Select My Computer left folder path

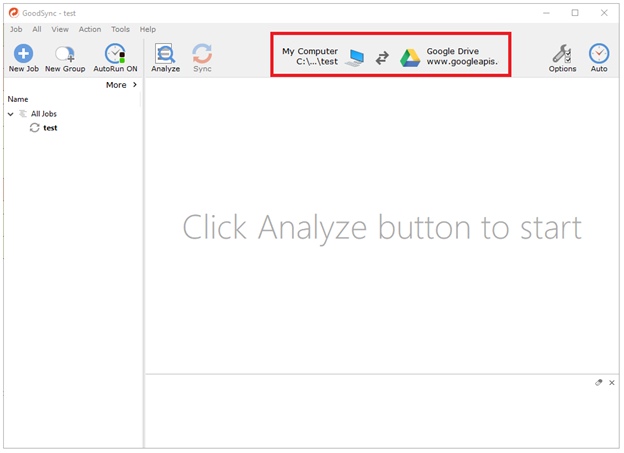click(x=310, y=56)
